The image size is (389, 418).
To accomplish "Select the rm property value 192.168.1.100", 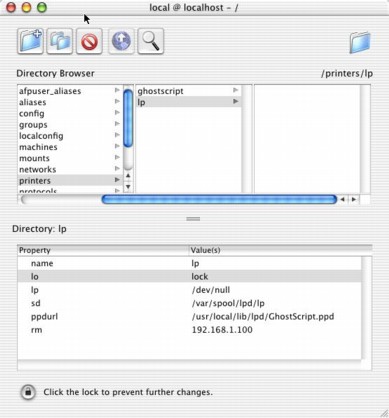I will coord(222,330).
